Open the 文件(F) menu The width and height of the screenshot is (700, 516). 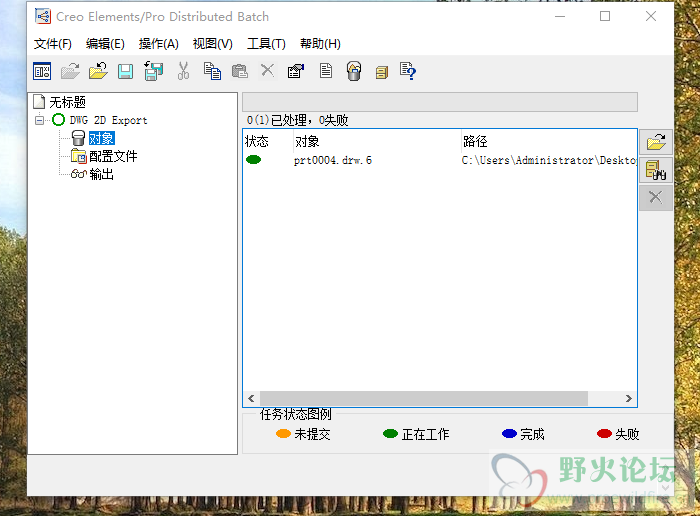[53, 44]
